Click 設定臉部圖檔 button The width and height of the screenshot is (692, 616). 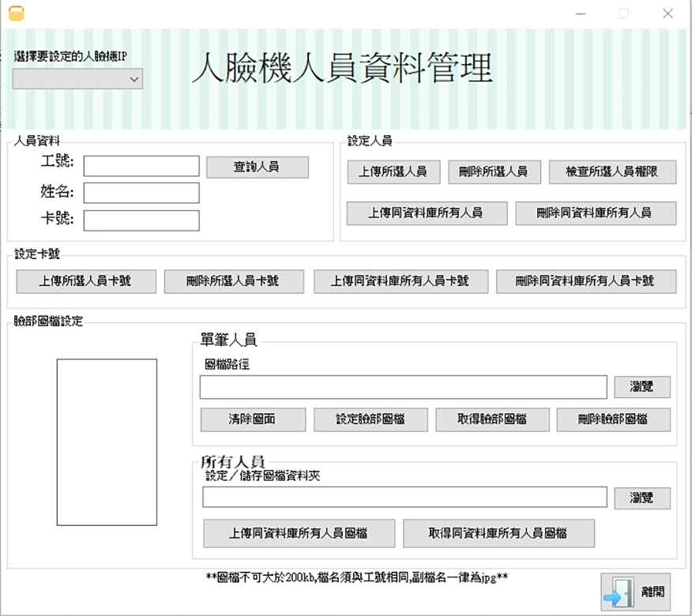tap(370, 419)
